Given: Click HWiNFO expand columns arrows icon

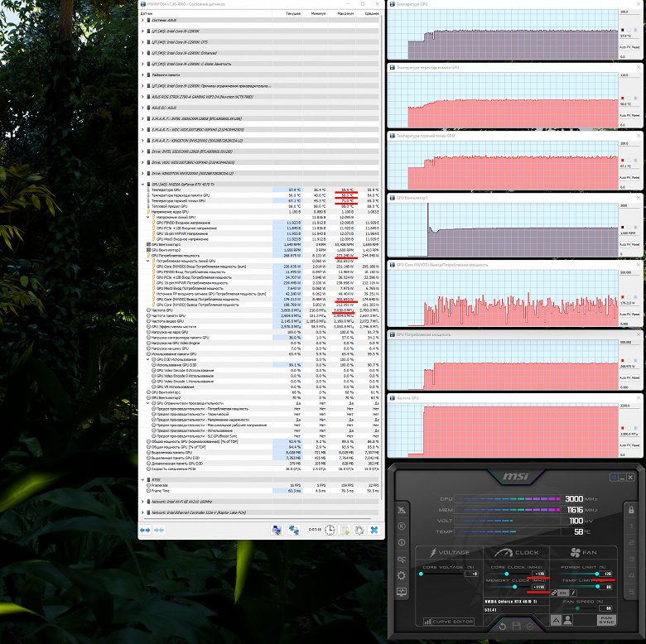Looking at the screenshot, I should (x=145, y=530).
